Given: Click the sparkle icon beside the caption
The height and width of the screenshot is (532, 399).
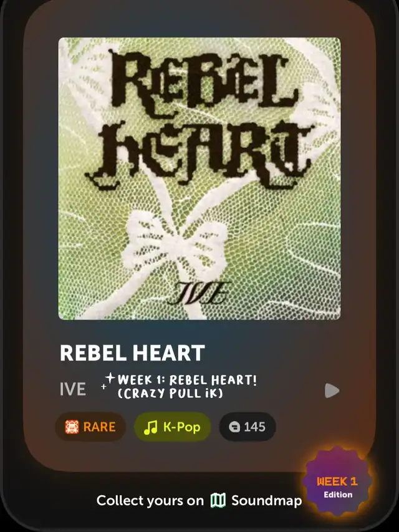Looking at the screenshot, I should click(x=108, y=381).
